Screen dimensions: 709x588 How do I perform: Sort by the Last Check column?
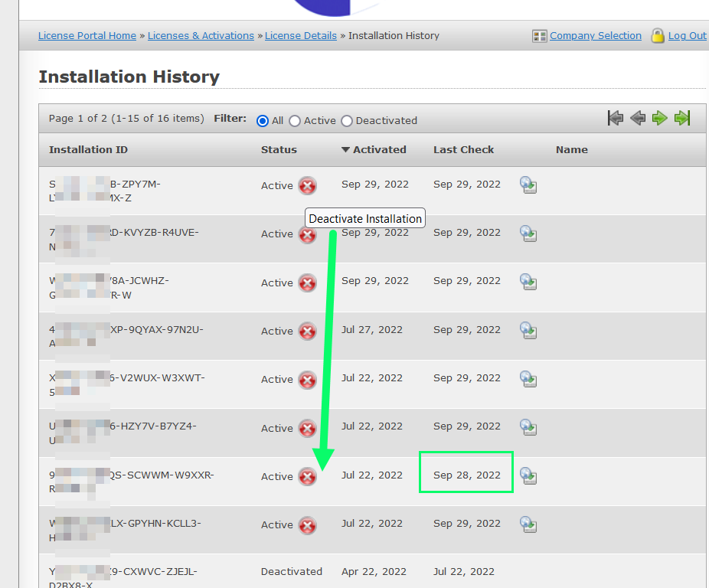[x=463, y=150]
